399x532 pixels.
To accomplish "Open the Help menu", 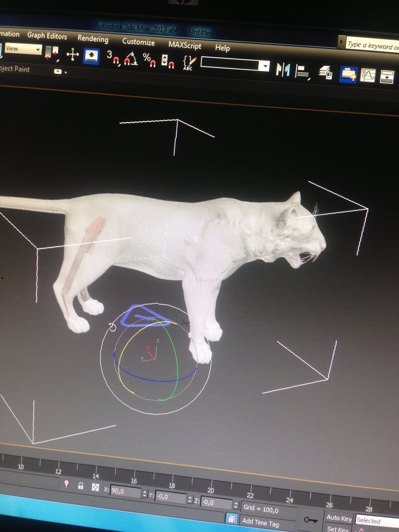I will 222,48.
